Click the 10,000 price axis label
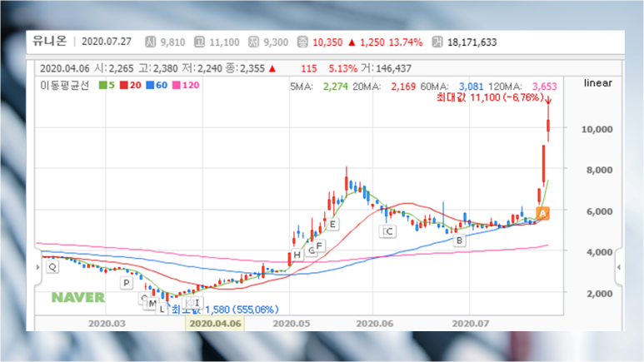The image size is (644, 362). pos(597,129)
